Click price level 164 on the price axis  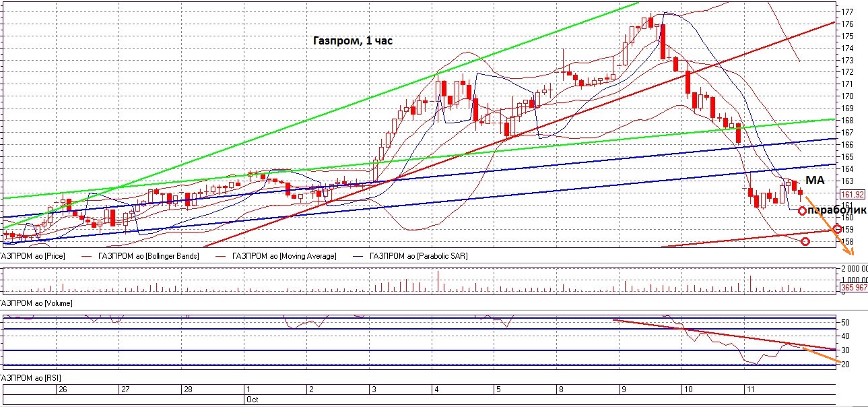click(x=848, y=169)
